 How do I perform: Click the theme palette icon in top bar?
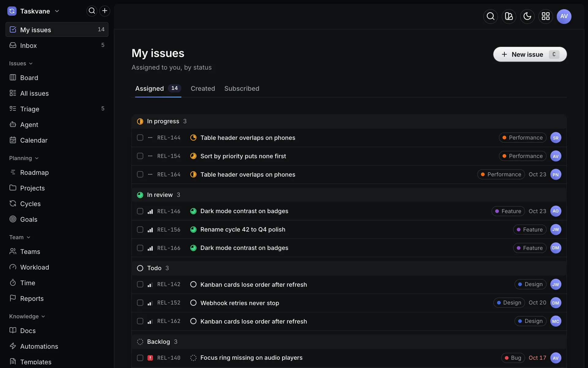click(x=509, y=16)
